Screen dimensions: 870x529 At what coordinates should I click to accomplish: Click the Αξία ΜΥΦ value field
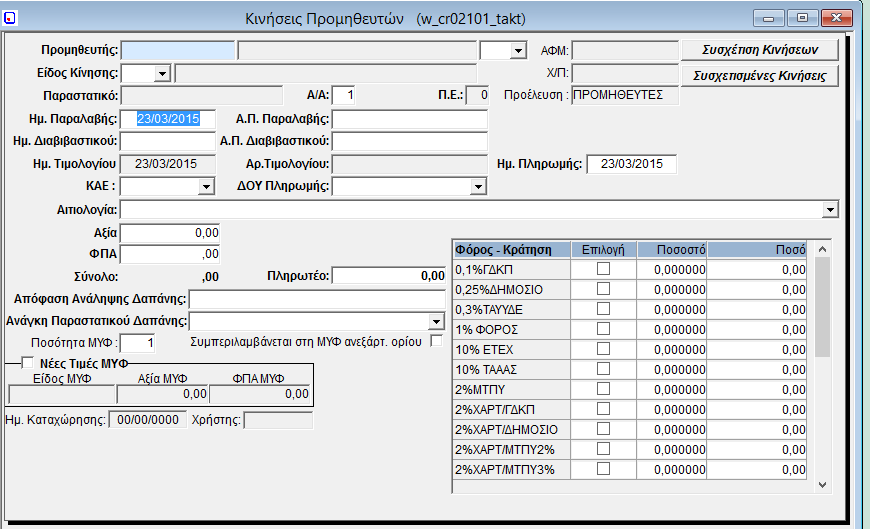pyautogui.click(x=163, y=394)
